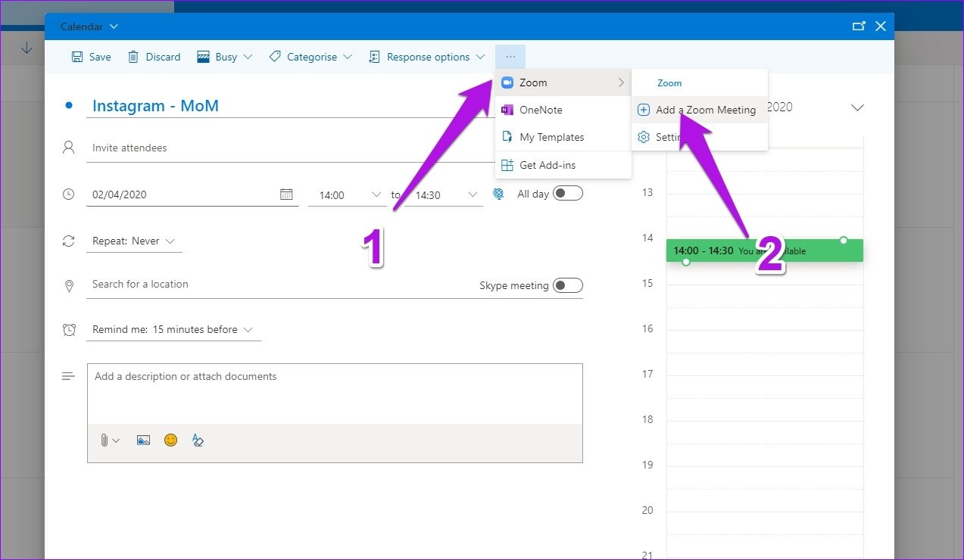Open the Repeat: Never dropdown
964x560 pixels.
click(x=134, y=241)
